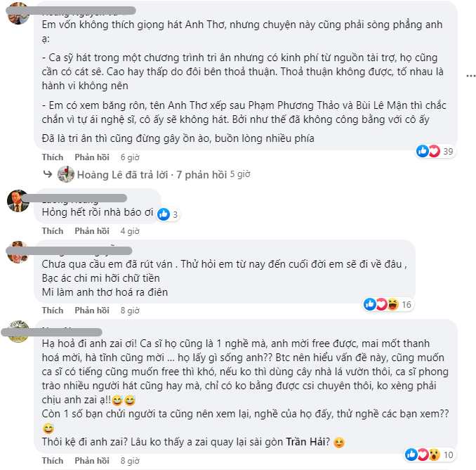View reaction emojis on "Chưa qua cầu" comment
Image resolution: width=476 pixels, height=470 pixels.
coord(381,304)
